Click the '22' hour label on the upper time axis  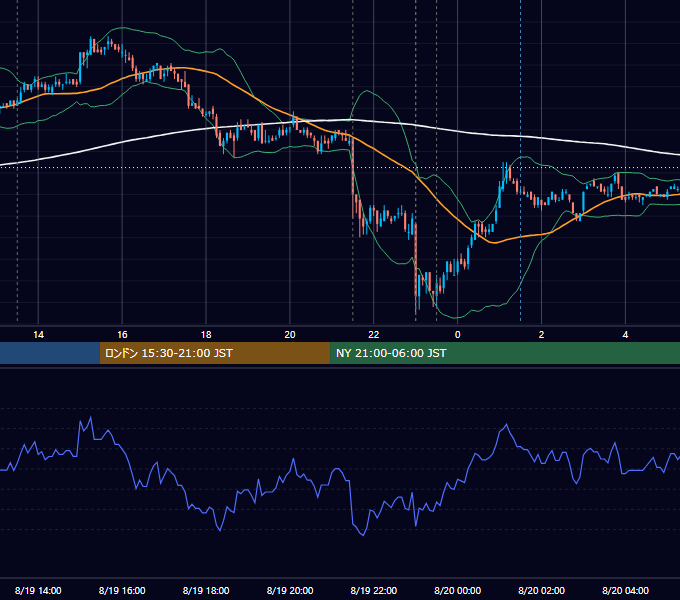pos(373,335)
